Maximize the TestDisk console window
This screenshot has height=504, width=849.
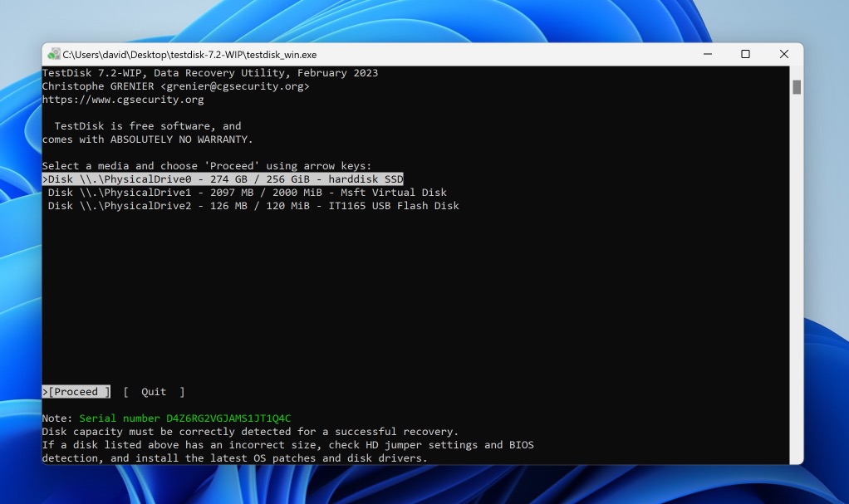(746, 54)
